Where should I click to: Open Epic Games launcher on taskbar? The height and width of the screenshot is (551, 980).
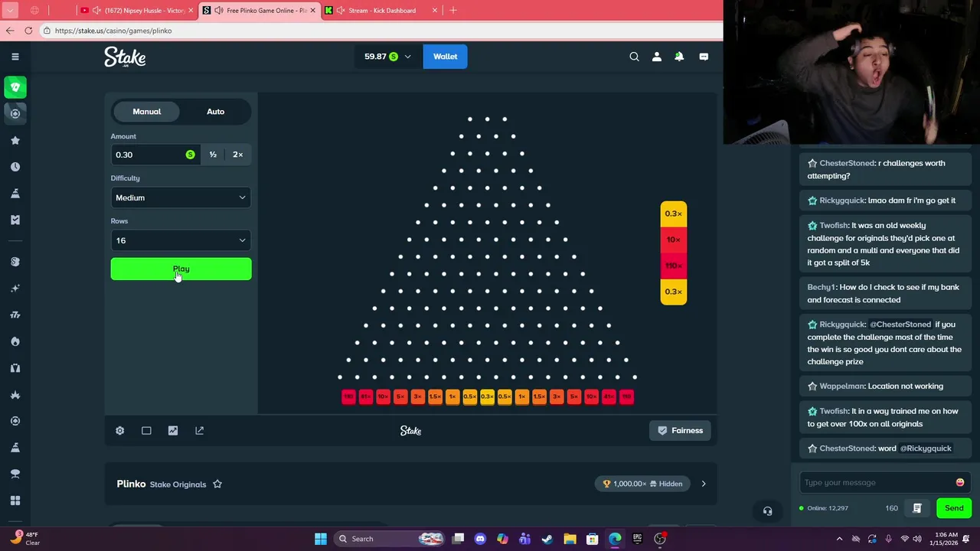[637, 539]
